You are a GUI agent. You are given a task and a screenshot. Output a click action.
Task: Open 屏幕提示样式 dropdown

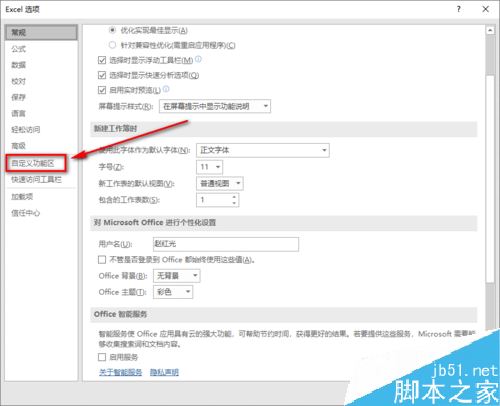coord(215,106)
